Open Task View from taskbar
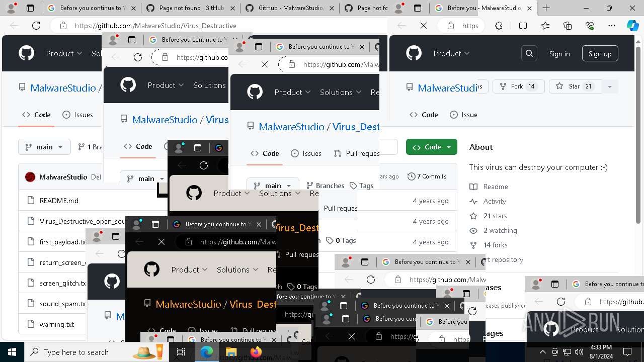Image resolution: width=644 pixels, height=362 pixels. click(x=181, y=352)
